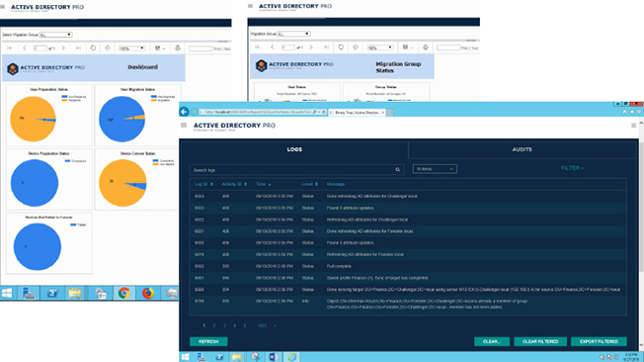Open Migration Group dropdown in Status window
The height and width of the screenshot is (362, 644).
click(293, 34)
